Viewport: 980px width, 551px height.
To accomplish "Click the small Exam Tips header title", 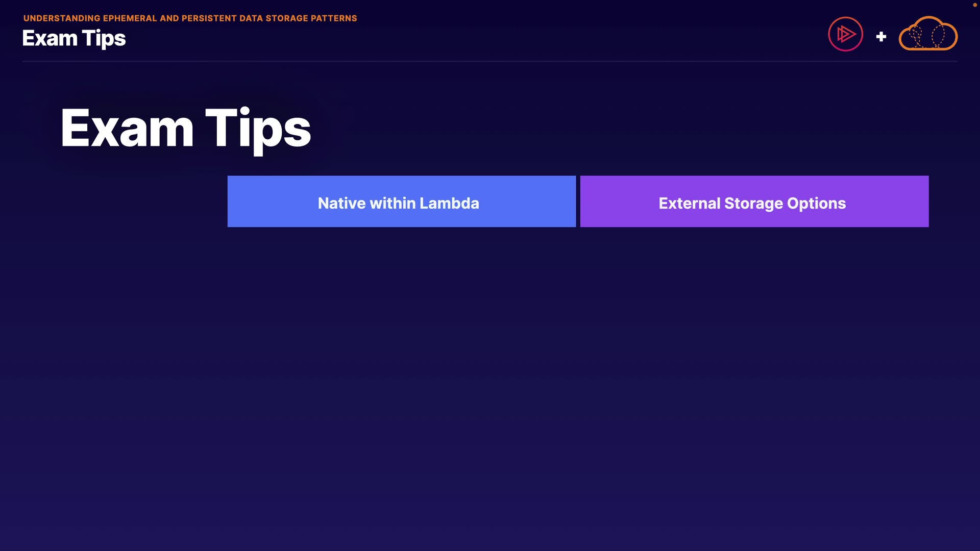I will click(x=74, y=39).
